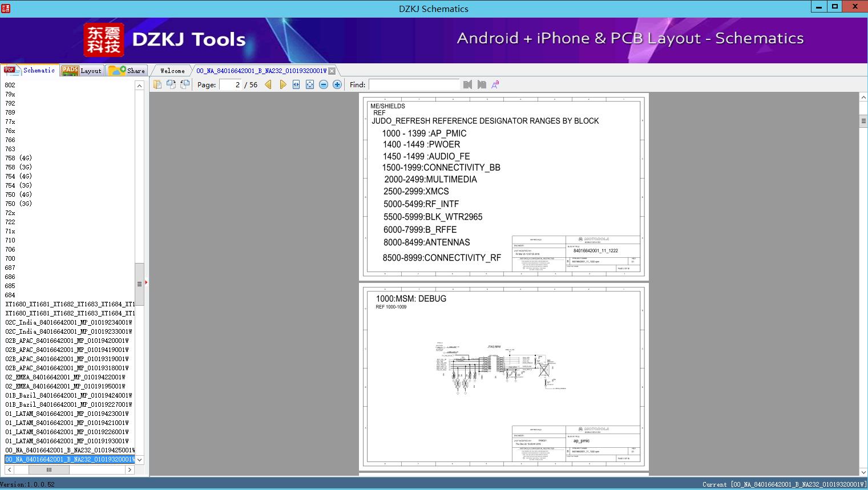Select item 710 in the list
The image size is (868, 490).
[10, 240]
